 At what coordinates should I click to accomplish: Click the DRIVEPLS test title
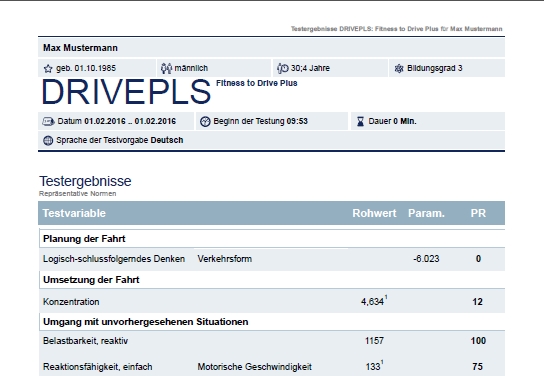[x=126, y=92]
